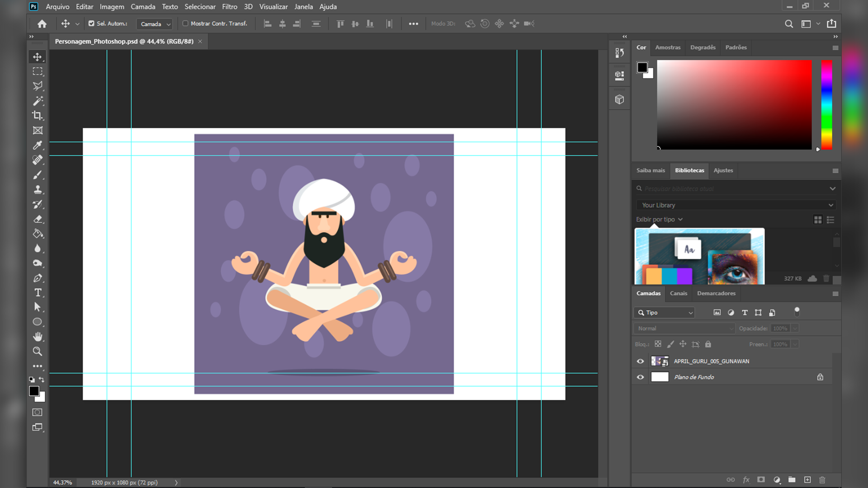The image size is (868, 488).
Task: Toggle lock all padlock in Bloq. row
Action: pyautogui.click(x=708, y=344)
